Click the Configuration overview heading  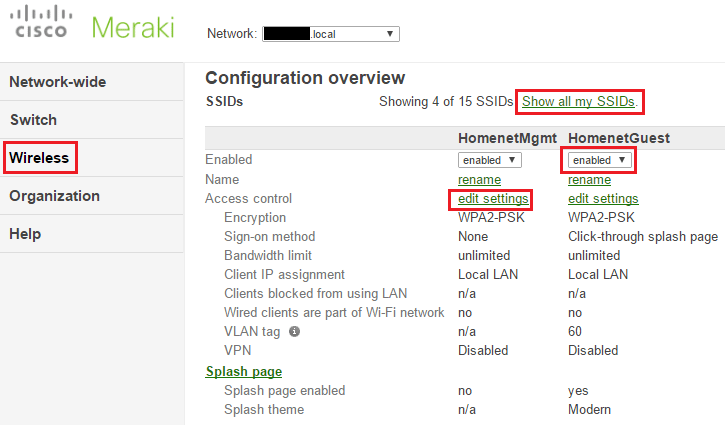click(x=305, y=78)
